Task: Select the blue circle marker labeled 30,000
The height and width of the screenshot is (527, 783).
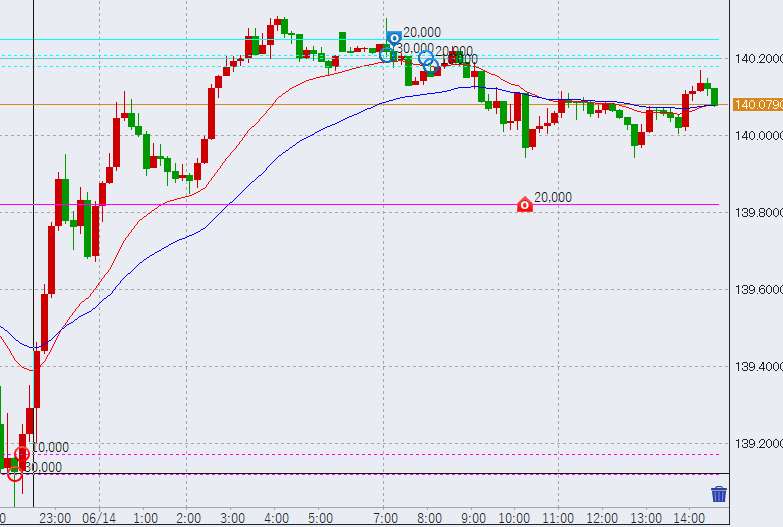Action: coord(386,54)
